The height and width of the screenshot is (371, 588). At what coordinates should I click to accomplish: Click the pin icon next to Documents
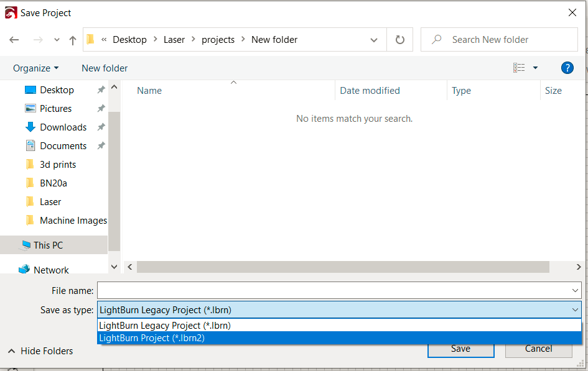(101, 146)
